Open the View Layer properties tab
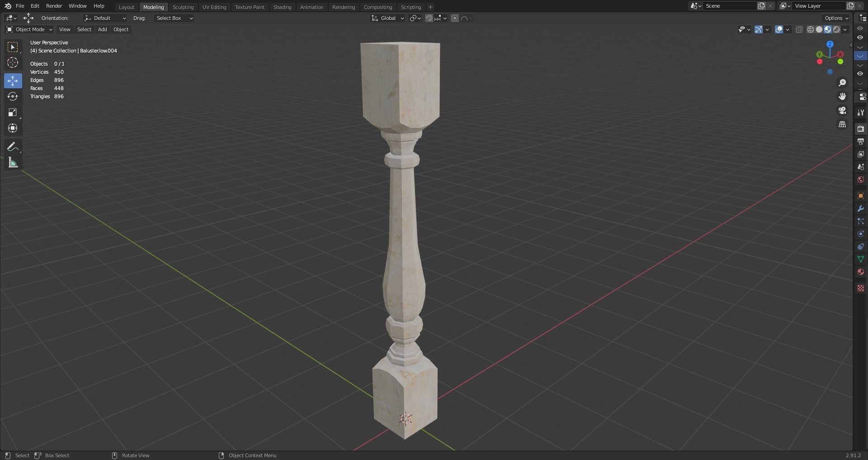 [x=861, y=154]
